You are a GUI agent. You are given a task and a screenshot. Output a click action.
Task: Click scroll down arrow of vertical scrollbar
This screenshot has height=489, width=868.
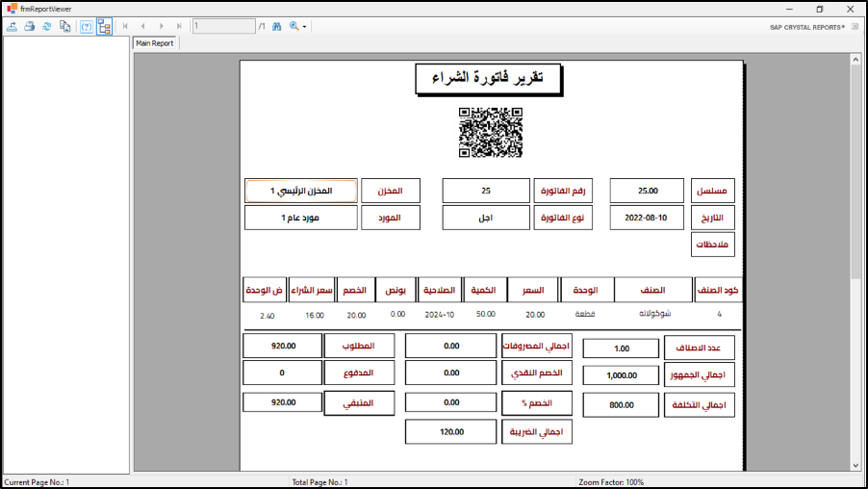(x=855, y=465)
